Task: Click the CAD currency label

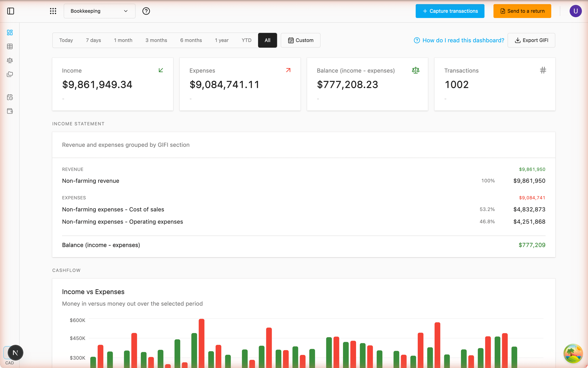Action: point(9,363)
